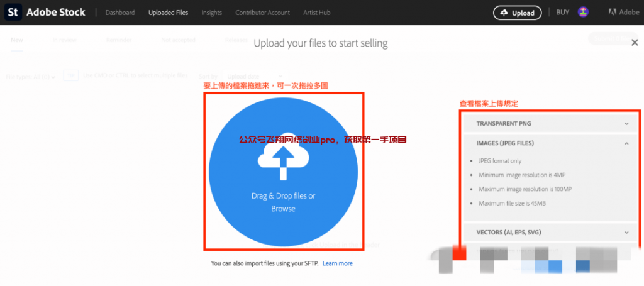Open Artist Hub from navigation

click(x=316, y=13)
